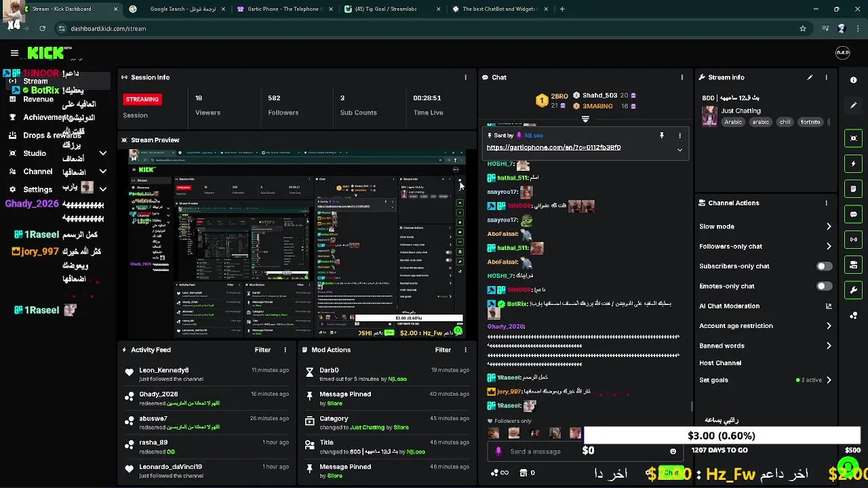Toggle the broadcast signal panel icon

click(x=854, y=239)
